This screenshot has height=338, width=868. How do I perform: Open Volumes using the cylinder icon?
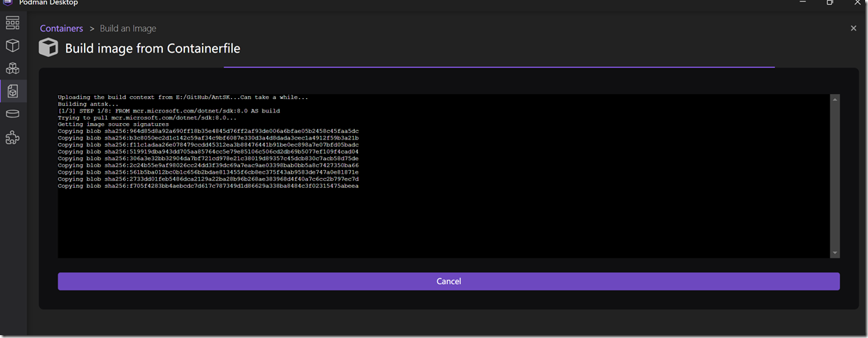tap(12, 114)
